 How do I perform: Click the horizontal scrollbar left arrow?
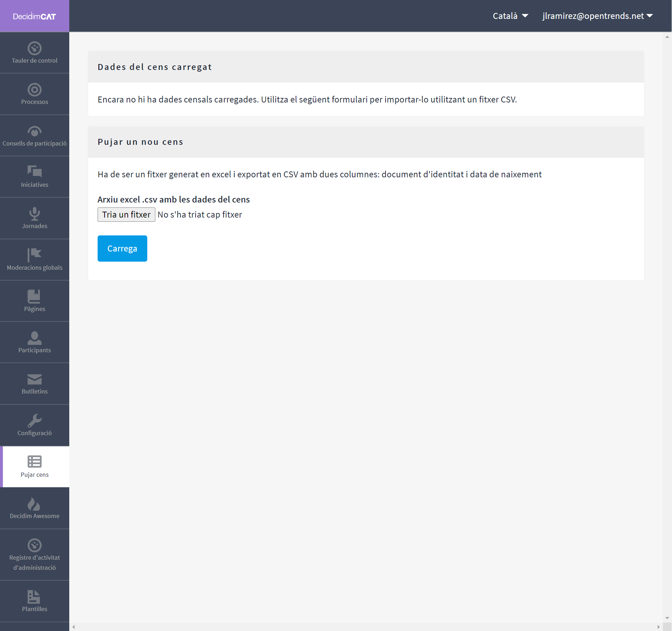73,627
